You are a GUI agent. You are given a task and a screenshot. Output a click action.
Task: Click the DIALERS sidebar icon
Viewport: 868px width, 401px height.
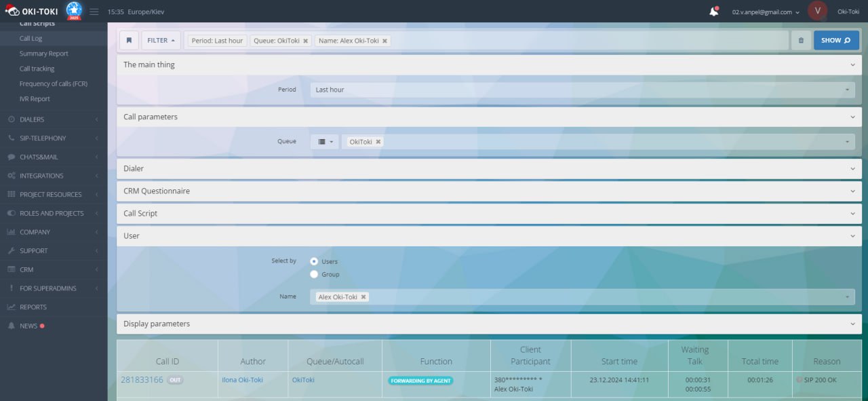point(12,119)
